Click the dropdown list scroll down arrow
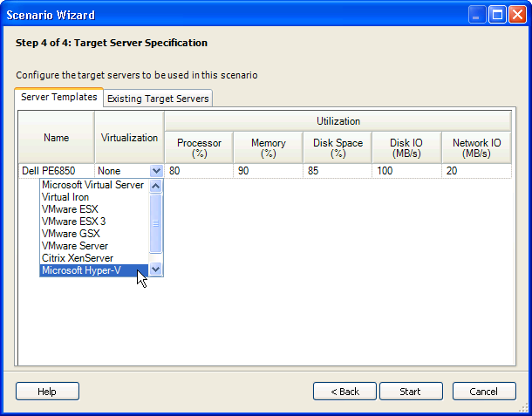Image resolution: width=532 pixels, height=416 pixels. (156, 269)
